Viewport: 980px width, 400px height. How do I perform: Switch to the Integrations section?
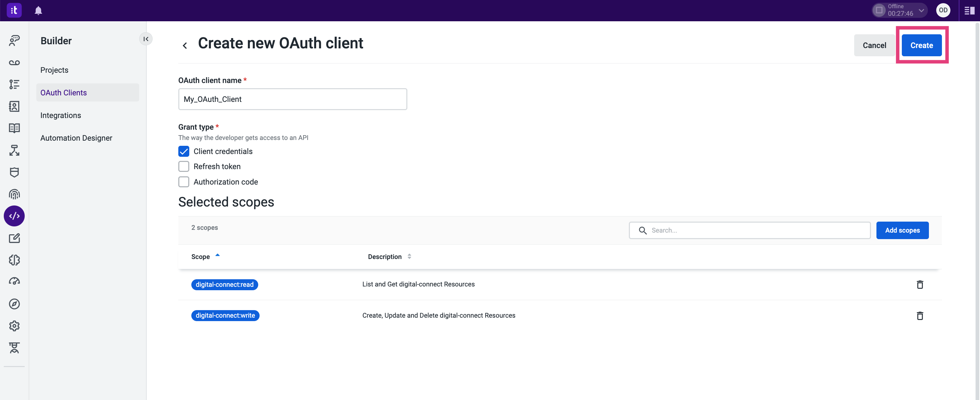[x=60, y=115]
